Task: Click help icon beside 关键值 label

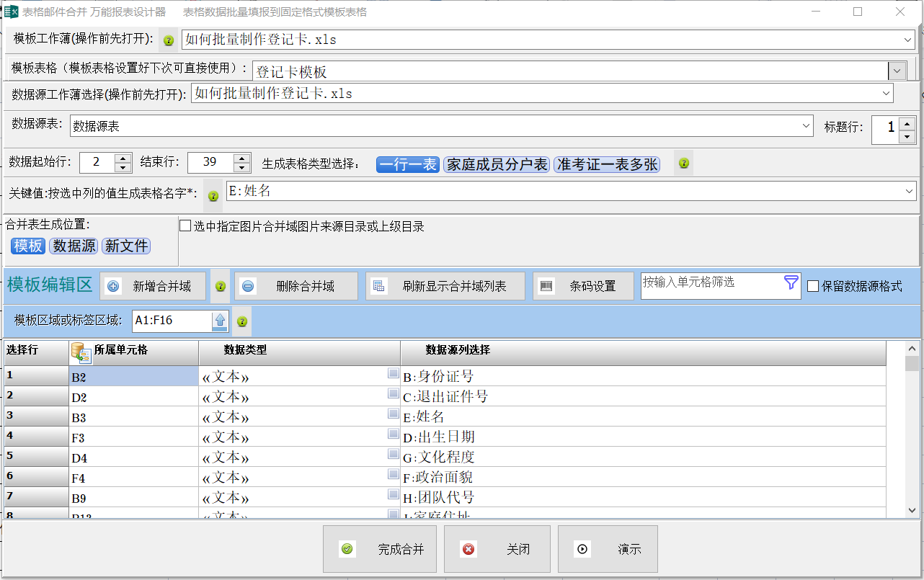Action: (213, 195)
